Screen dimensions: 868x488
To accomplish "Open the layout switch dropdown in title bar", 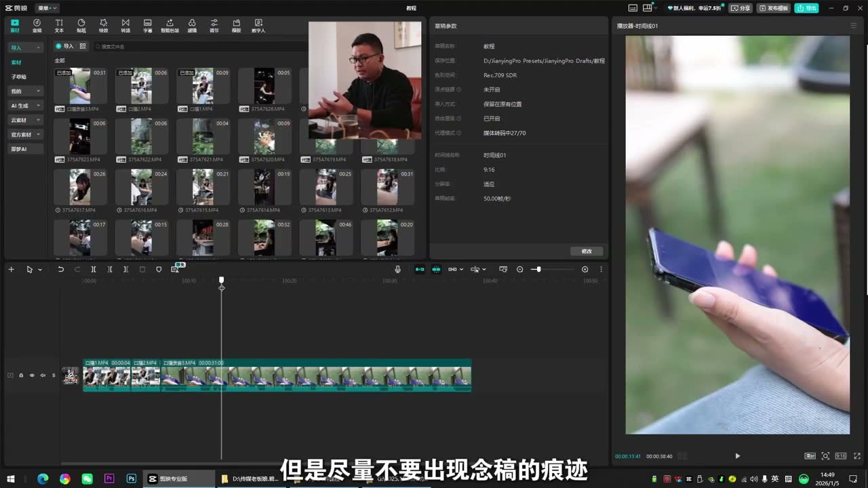I will coord(649,8).
